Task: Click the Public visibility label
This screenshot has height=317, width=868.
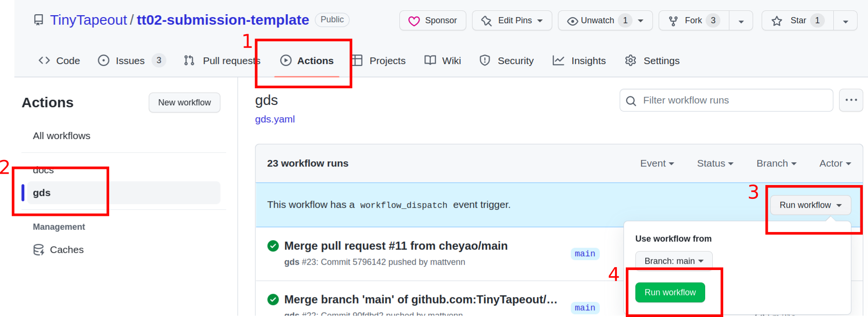Action: point(332,19)
